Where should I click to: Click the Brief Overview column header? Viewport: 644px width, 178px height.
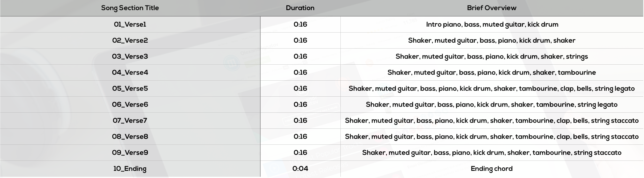pyautogui.click(x=492, y=8)
